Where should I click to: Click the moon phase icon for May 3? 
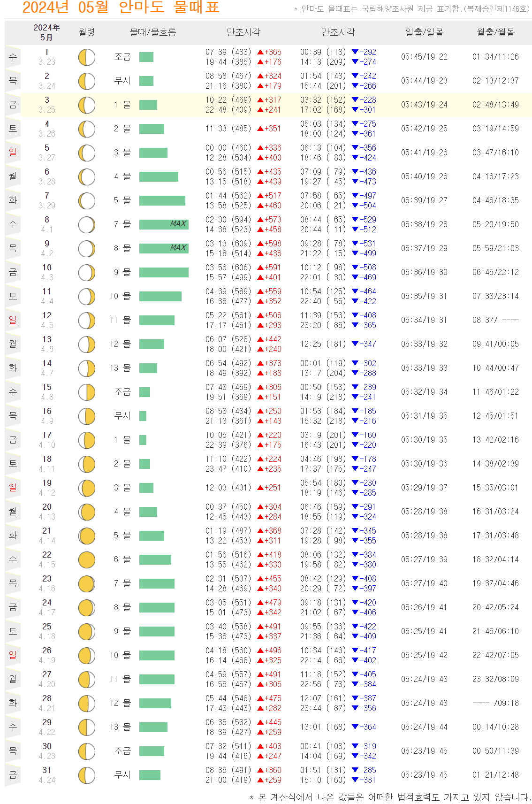(x=87, y=105)
